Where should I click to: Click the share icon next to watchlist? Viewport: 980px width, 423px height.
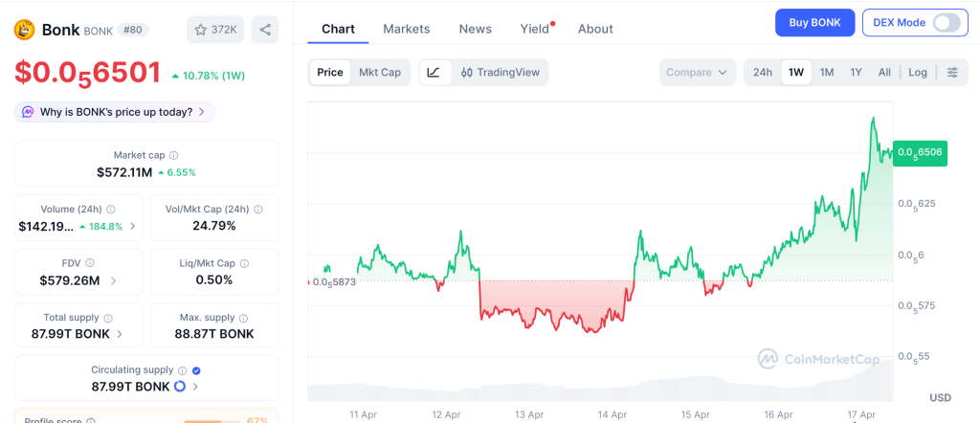point(265,30)
